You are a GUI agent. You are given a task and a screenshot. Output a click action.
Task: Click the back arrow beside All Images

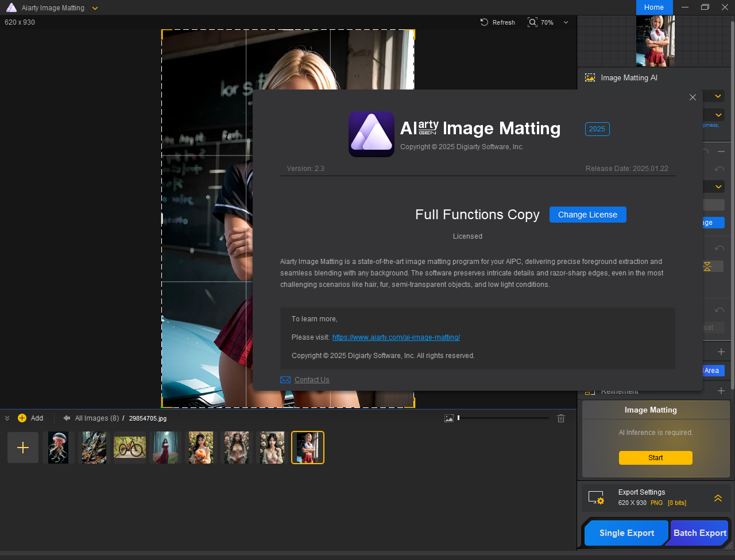[67, 418]
